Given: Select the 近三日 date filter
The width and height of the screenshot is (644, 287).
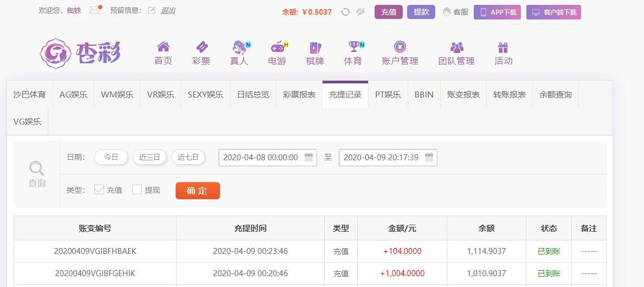Looking at the screenshot, I should tap(150, 157).
